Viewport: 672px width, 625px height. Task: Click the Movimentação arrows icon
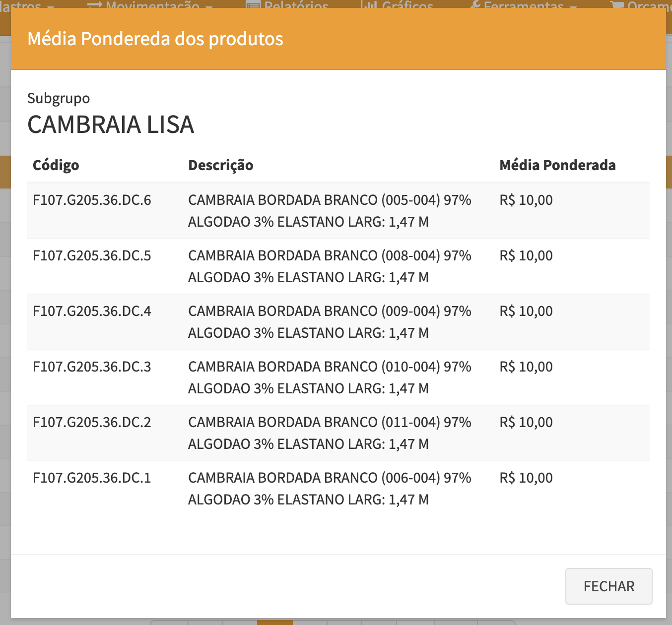[95, 5]
